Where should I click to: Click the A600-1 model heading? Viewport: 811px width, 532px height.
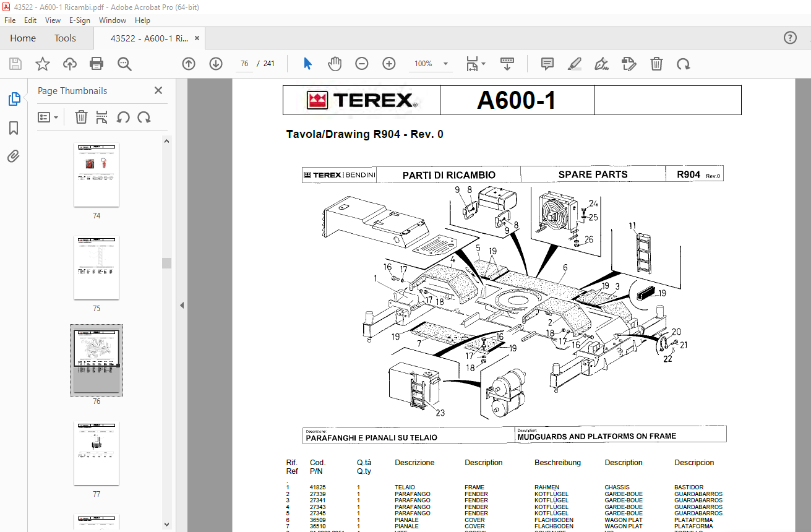(516, 100)
